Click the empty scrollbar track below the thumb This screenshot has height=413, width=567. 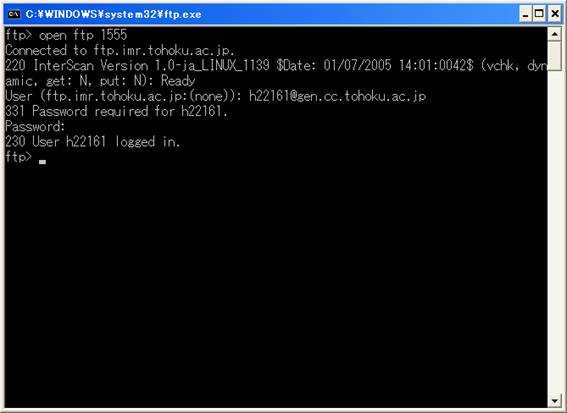(554, 231)
